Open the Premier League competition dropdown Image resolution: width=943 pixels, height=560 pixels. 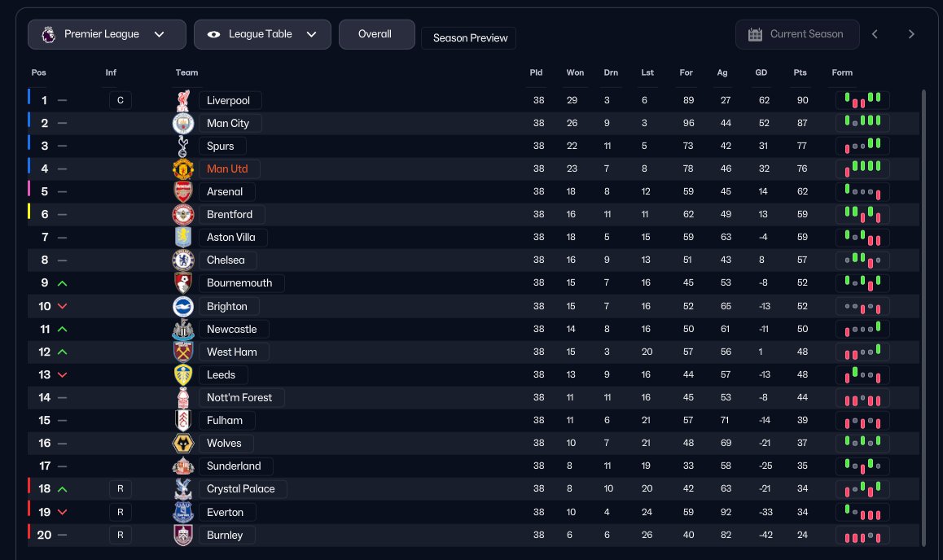[107, 34]
